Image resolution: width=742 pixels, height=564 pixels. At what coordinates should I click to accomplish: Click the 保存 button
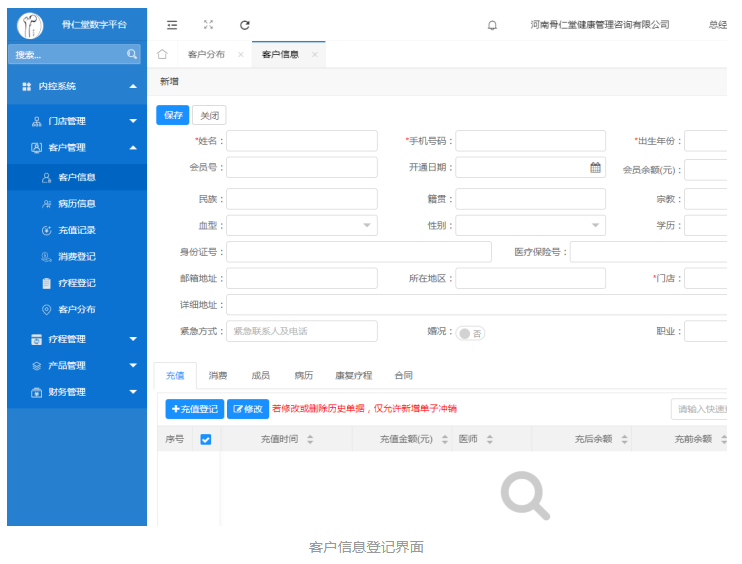(173, 115)
